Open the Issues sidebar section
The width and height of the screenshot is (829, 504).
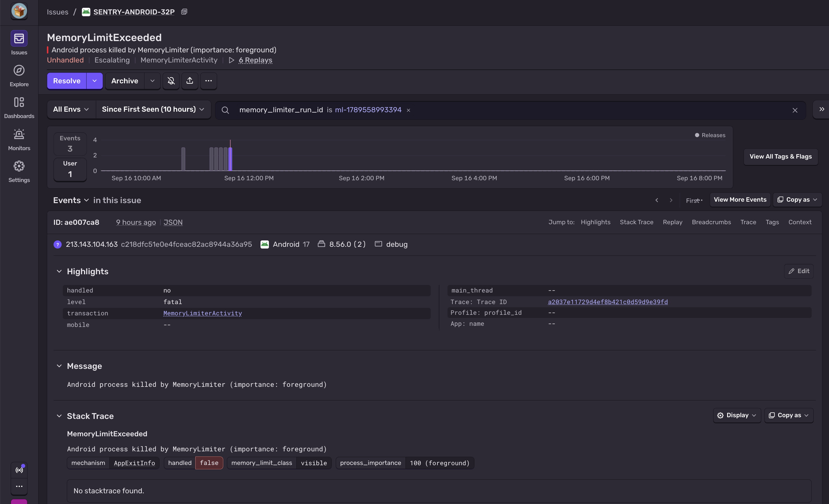(x=19, y=43)
